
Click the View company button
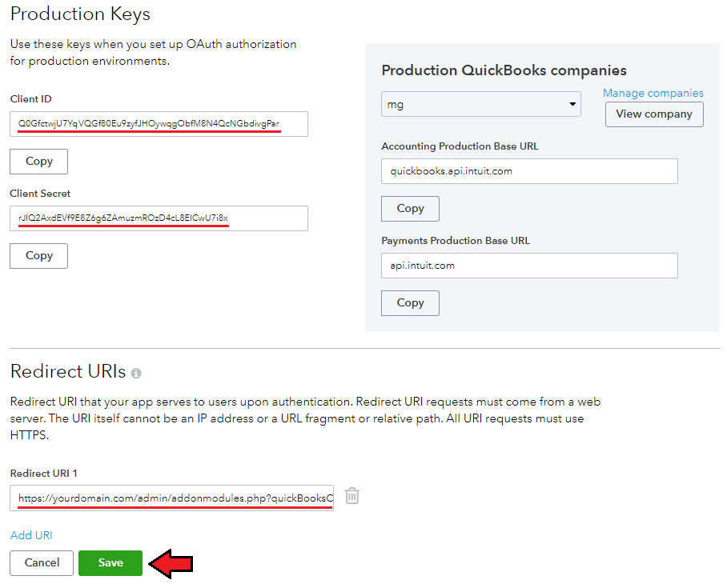click(654, 114)
